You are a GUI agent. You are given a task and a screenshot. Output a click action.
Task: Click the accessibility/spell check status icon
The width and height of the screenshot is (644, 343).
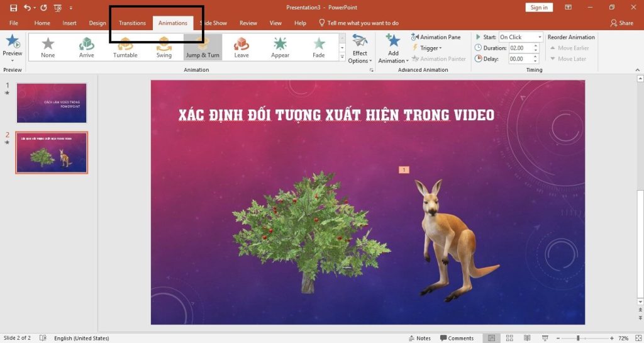(43, 338)
